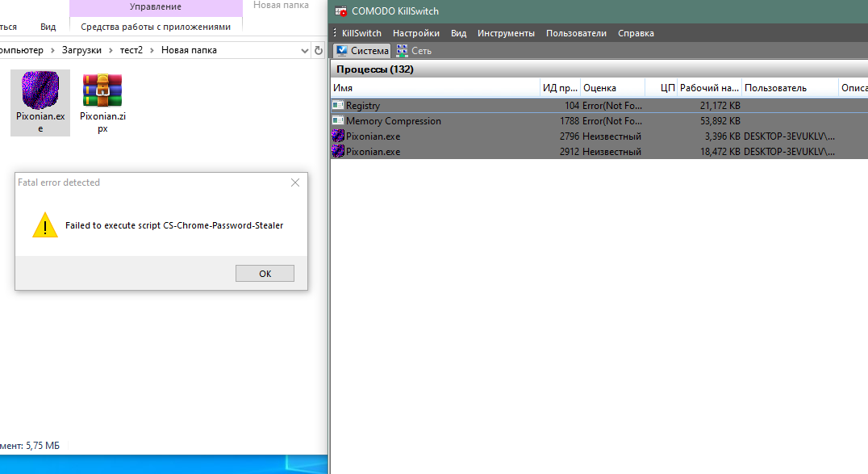Click the 3,396 KB working set value

[x=722, y=136]
